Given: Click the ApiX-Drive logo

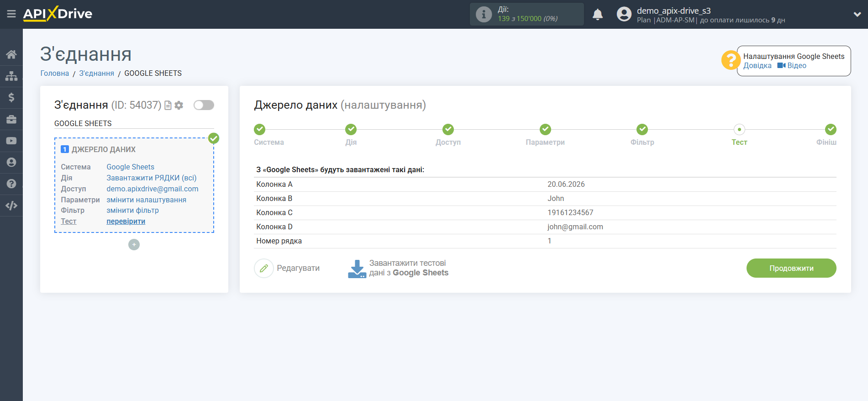Looking at the screenshot, I should coord(58,14).
